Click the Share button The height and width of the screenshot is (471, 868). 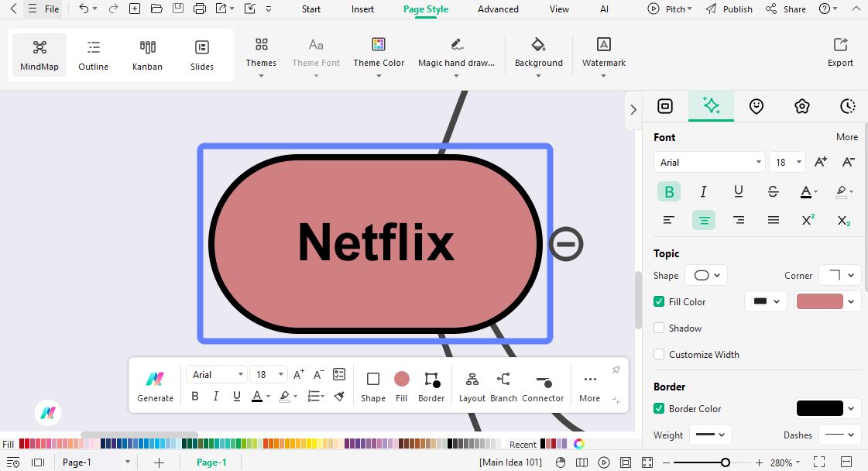[x=786, y=9]
